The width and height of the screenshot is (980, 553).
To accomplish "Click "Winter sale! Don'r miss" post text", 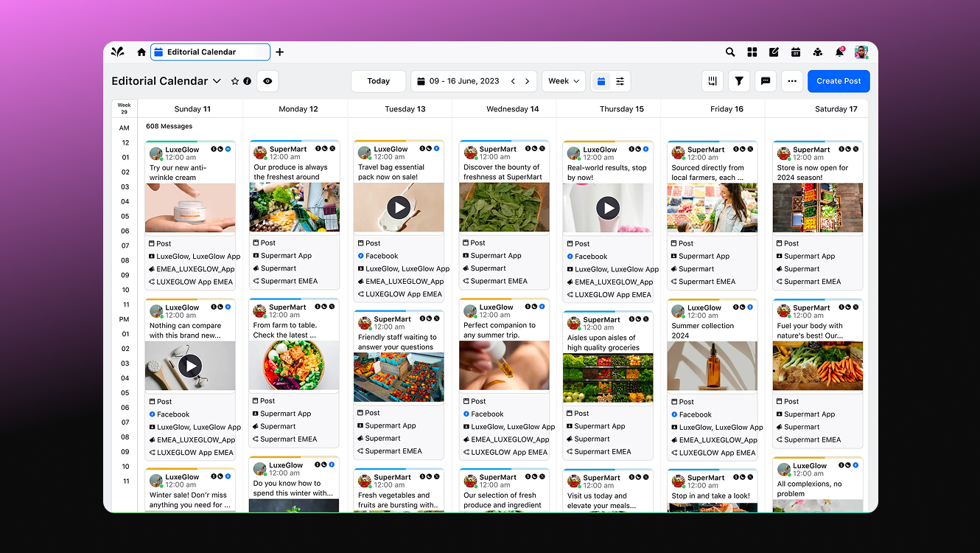I will 190,500.
